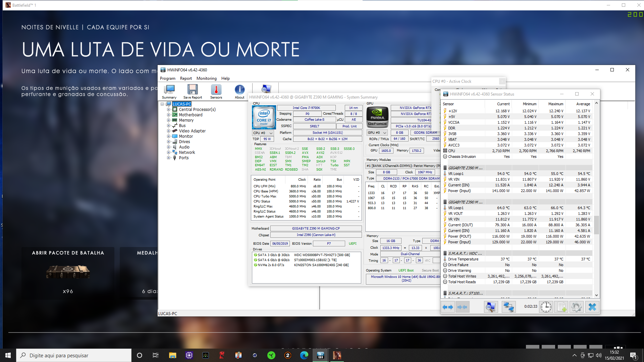Click the Sensor Status scroll down arrow

pyautogui.click(x=596, y=295)
